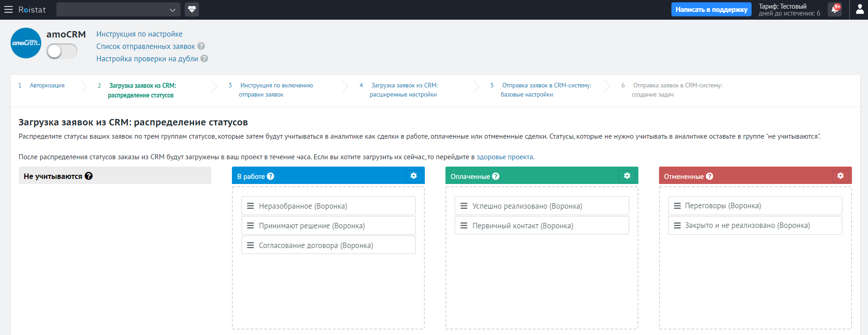Select Переговоры (Воронка) status text
The width and height of the screenshot is (868, 335).
(723, 206)
